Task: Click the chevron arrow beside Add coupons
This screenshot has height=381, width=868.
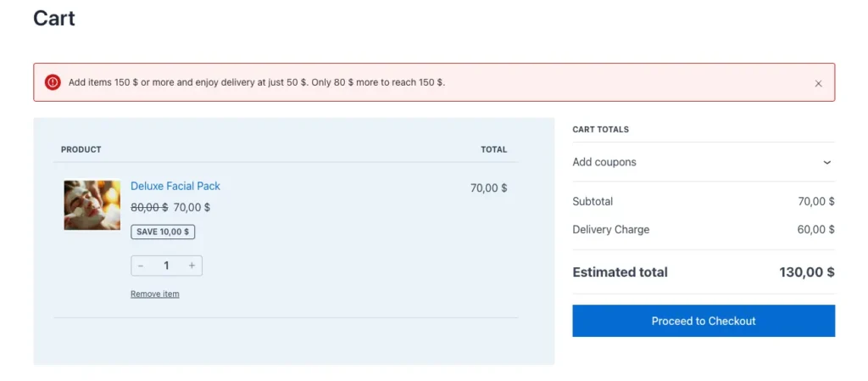Action: pos(827,162)
